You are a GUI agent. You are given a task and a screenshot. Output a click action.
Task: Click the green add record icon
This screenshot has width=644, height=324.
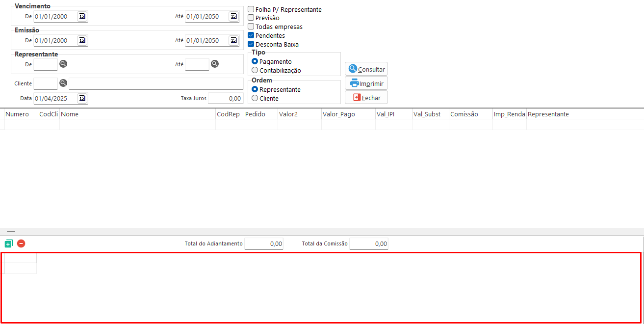pyautogui.click(x=8, y=243)
